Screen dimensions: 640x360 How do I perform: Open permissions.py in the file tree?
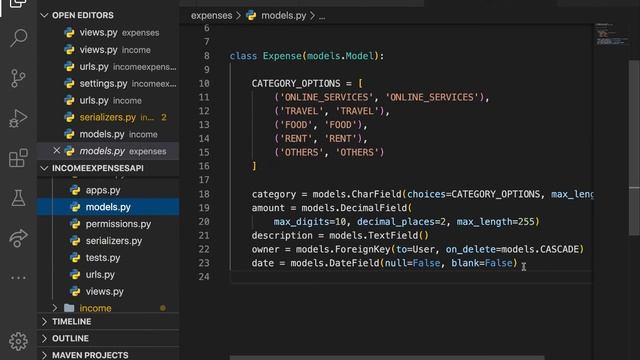pyautogui.click(x=108, y=224)
